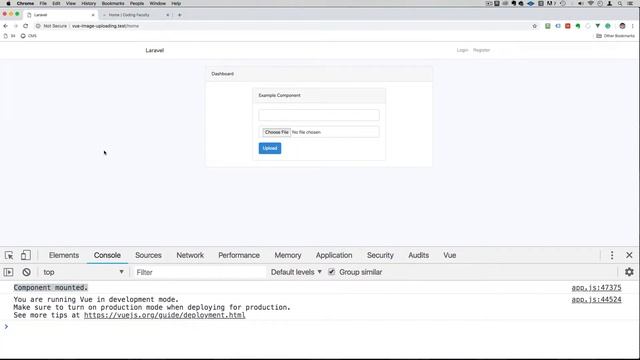Open the site info Not Secure icon

38,26
